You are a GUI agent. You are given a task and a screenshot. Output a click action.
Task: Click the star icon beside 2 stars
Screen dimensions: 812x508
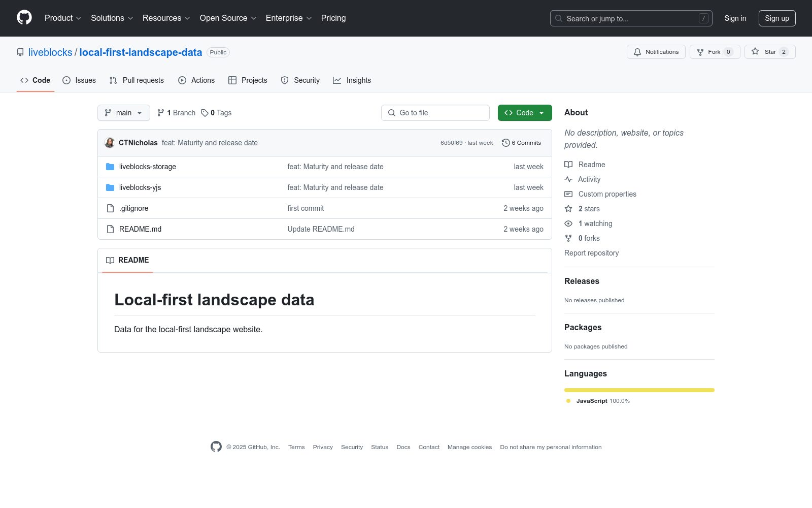coord(568,209)
